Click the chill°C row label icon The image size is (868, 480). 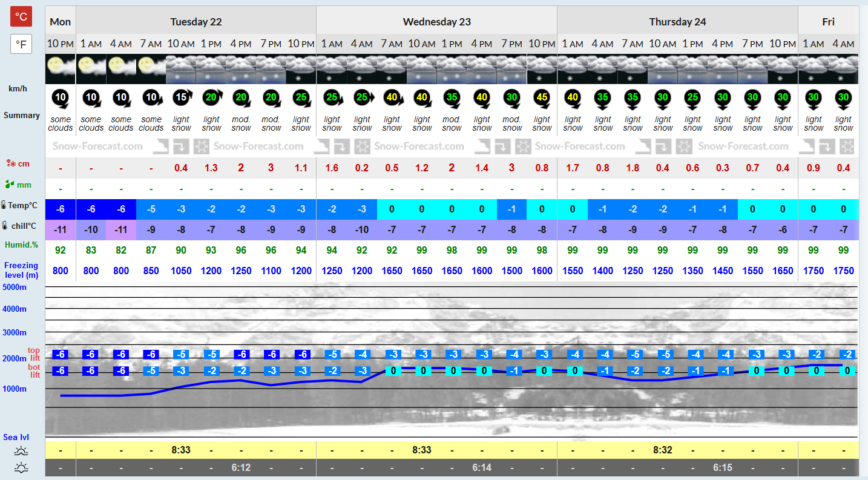tap(4, 226)
